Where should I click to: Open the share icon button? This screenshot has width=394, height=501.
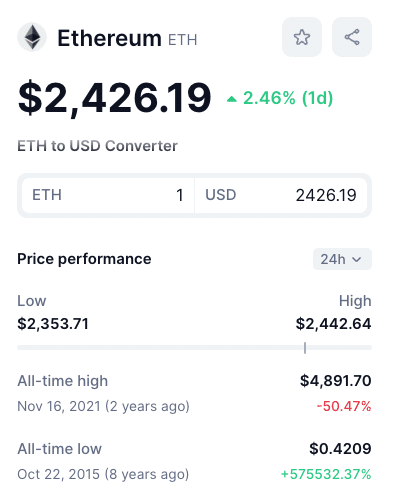tap(352, 37)
